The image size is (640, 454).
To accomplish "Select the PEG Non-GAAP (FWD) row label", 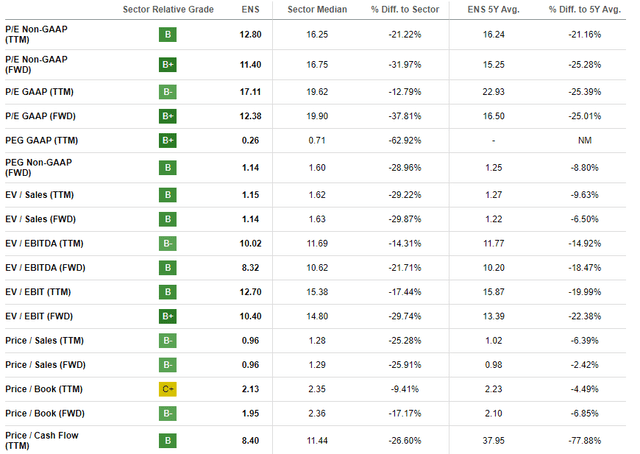I will (38, 168).
